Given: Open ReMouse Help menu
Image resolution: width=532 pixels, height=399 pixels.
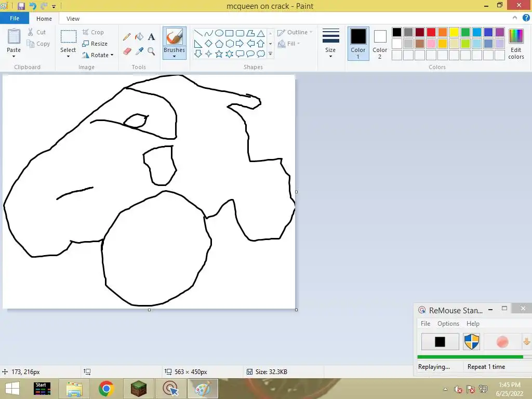Looking at the screenshot, I should click(473, 323).
